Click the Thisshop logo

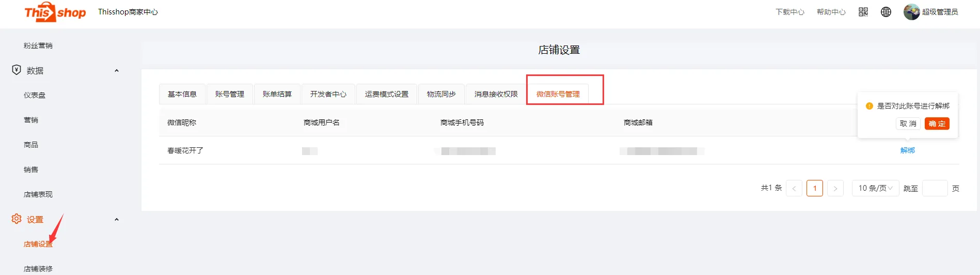click(55, 12)
